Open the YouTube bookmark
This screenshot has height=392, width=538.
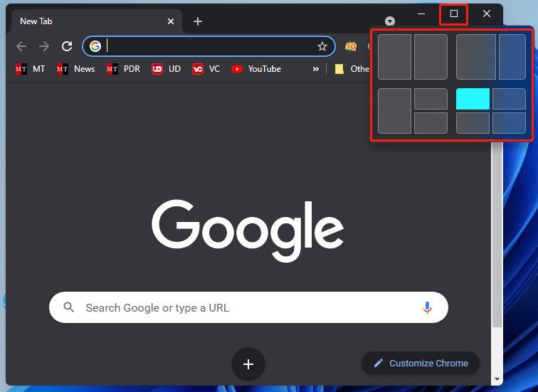click(256, 69)
